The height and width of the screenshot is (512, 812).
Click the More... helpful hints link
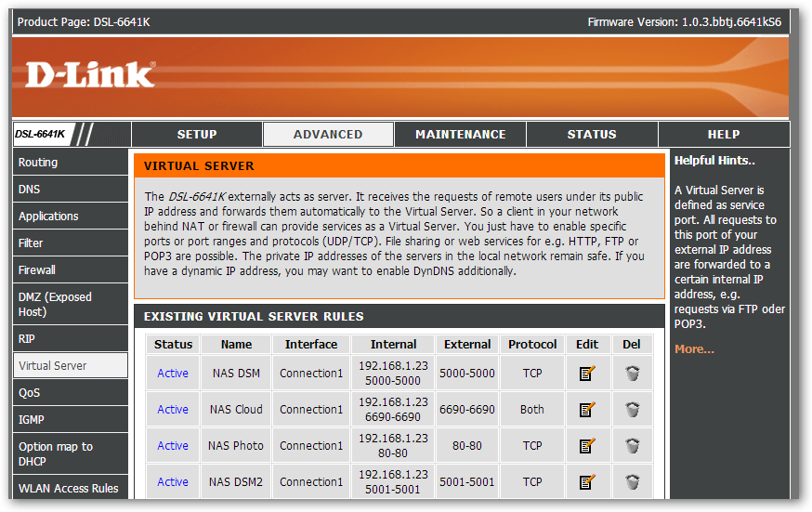(694, 349)
